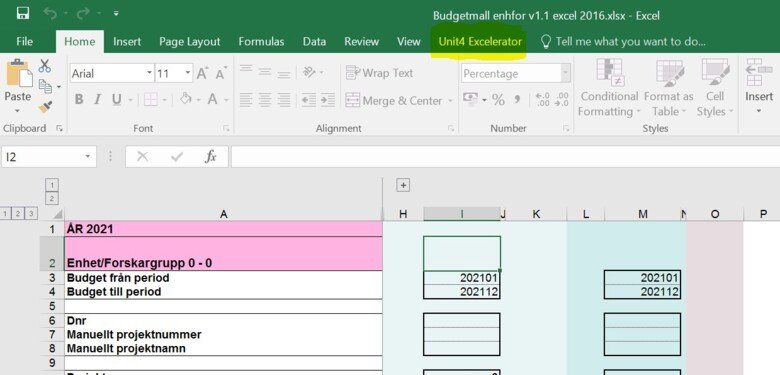Switch to the Insert ribbon tab
Viewport: 780px width, 375px height.
point(127,42)
